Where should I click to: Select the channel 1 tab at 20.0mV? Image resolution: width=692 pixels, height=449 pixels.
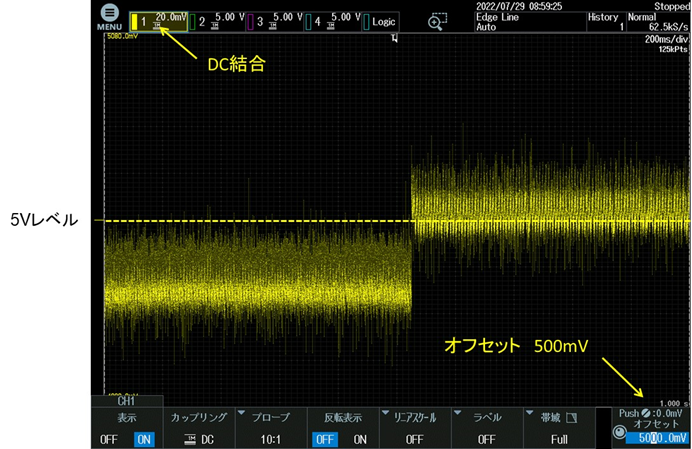click(x=159, y=22)
